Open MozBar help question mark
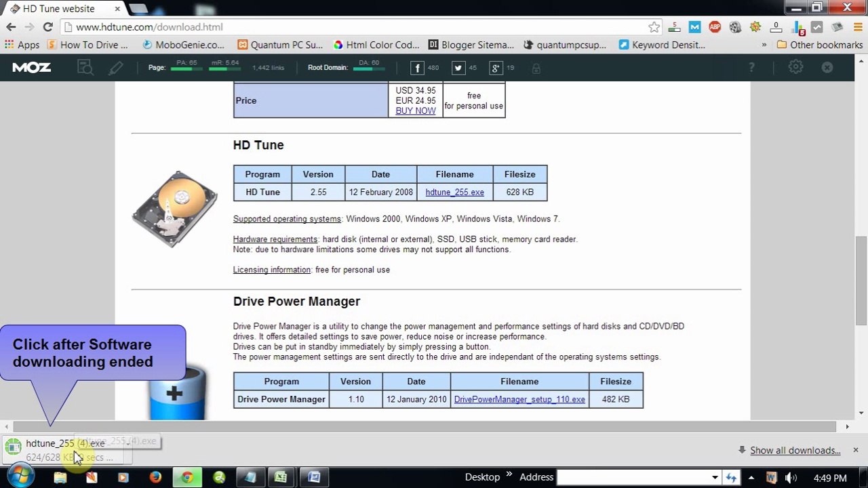Image resolution: width=868 pixels, height=488 pixels. 751,67
